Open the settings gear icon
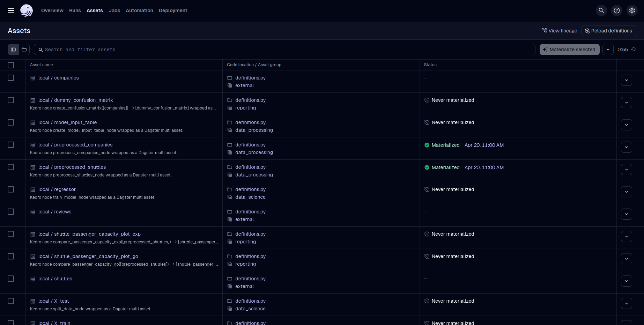This screenshot has height=325, width=644. 632,10
